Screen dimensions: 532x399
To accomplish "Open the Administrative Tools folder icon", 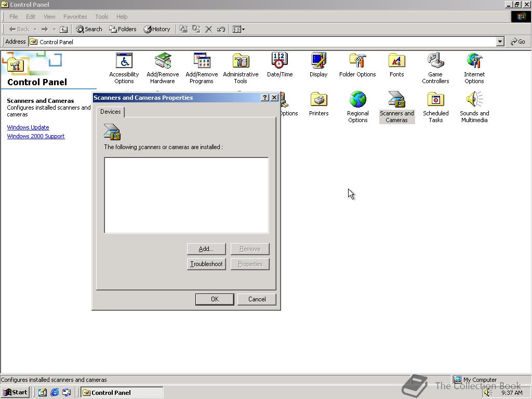I will tap(241, 68).
